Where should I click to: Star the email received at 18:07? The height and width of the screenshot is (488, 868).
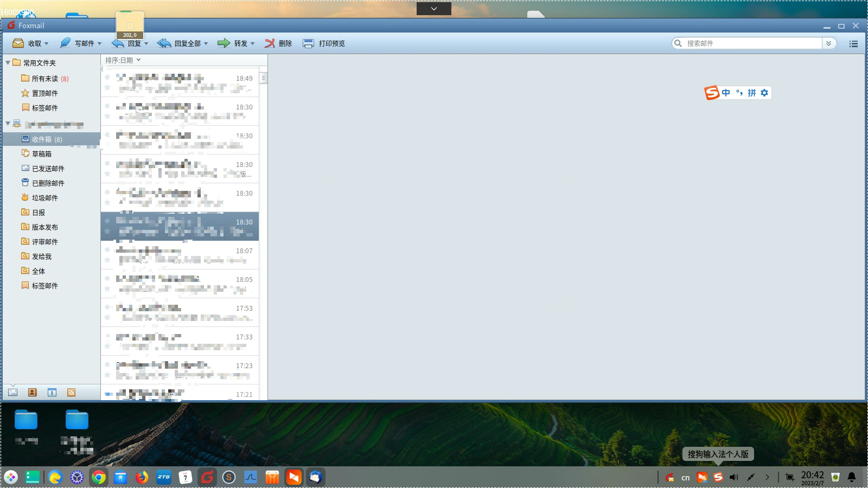coord(107,260)
